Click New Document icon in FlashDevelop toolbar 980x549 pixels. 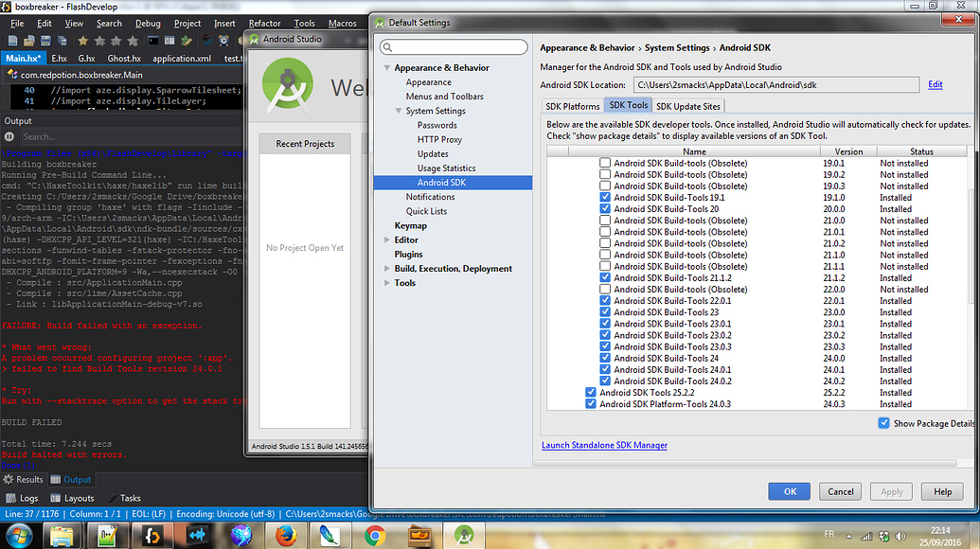pyautogui.click(x=12, y=42)
